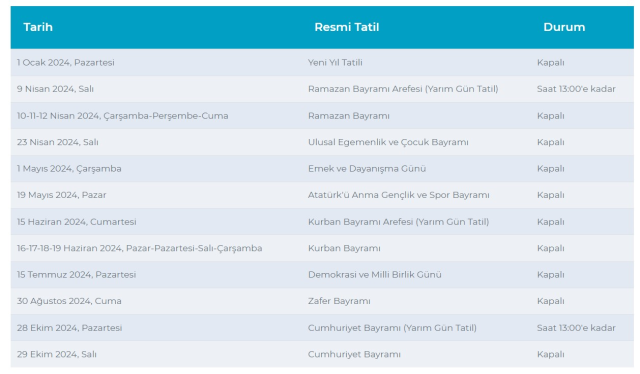Click the 16-17-18-19 Haziran 2024 date cell

point(139,248)
